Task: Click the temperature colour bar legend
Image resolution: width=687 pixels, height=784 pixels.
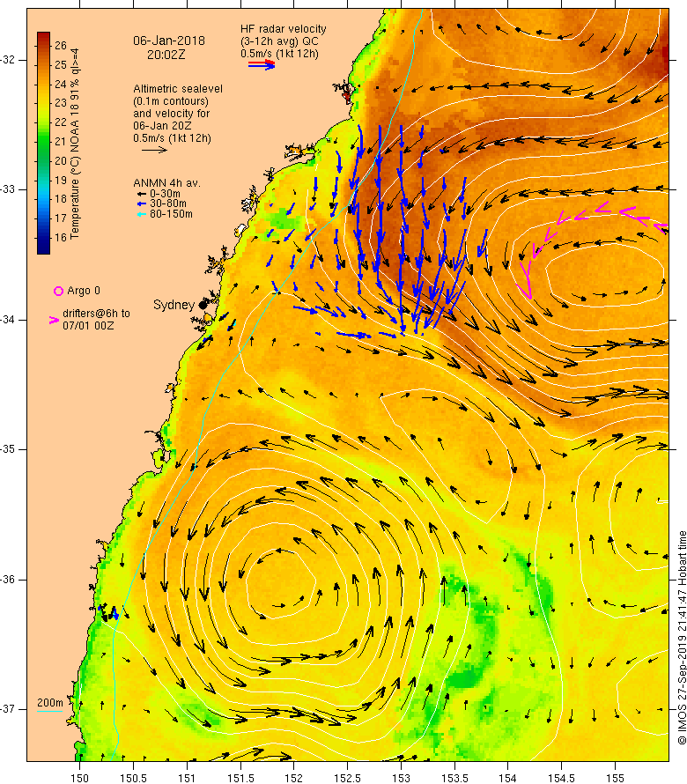Action: tap(43, 143)
